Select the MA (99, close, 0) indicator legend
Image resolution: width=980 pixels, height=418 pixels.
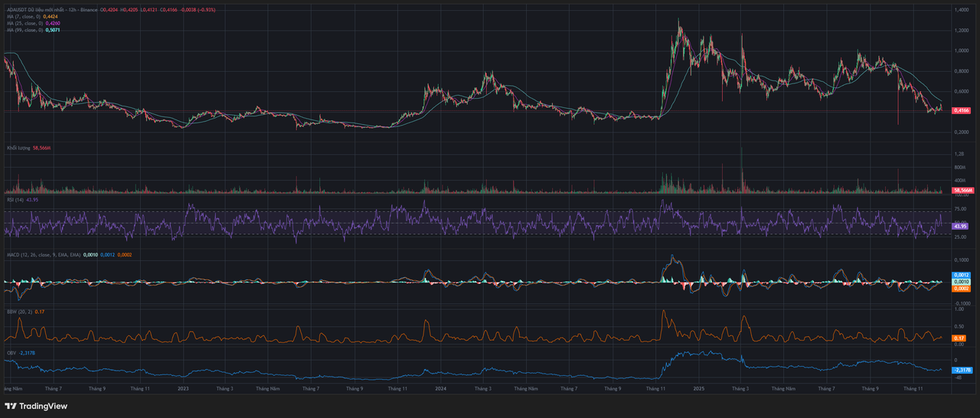click(x=24, y=31)
